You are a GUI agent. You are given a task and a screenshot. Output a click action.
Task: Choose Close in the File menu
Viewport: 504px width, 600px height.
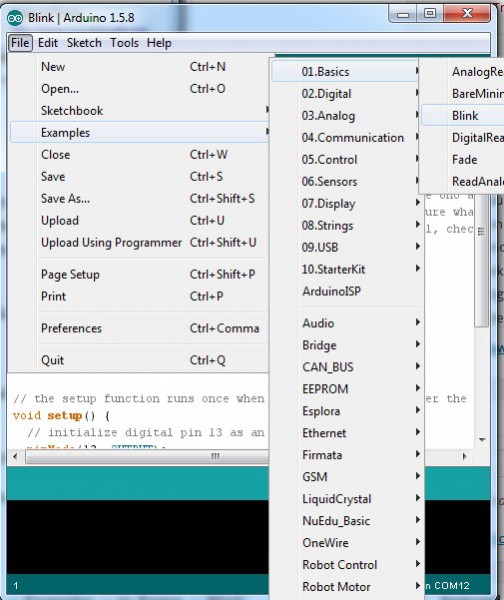coord(139,155)
